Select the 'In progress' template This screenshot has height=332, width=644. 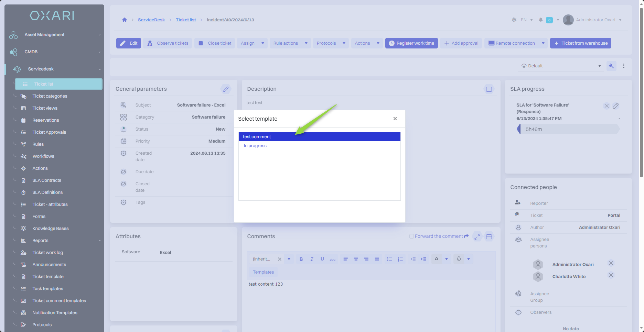(255, 146)
